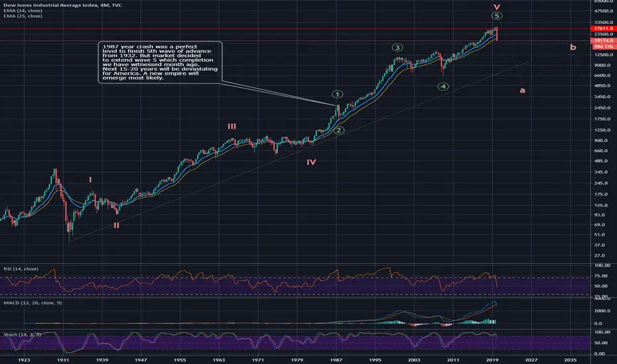The width and height of the screenshot is (617, 364).
Task: Click the circled green wave number 3
Action: [x=397, y=48]
